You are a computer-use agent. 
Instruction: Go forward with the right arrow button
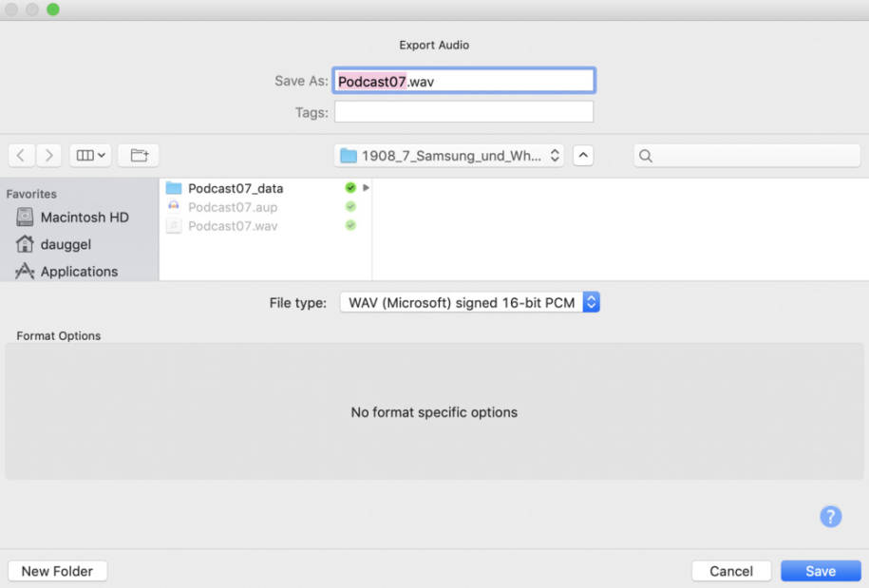pyautogui.click(x=48, y=156)
